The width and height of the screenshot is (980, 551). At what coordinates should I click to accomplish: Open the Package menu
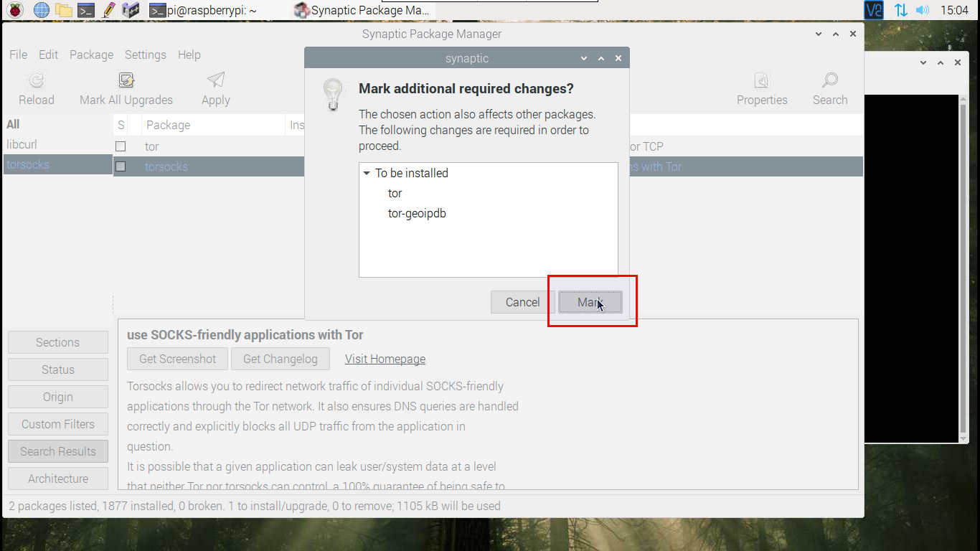click(91, 55)
